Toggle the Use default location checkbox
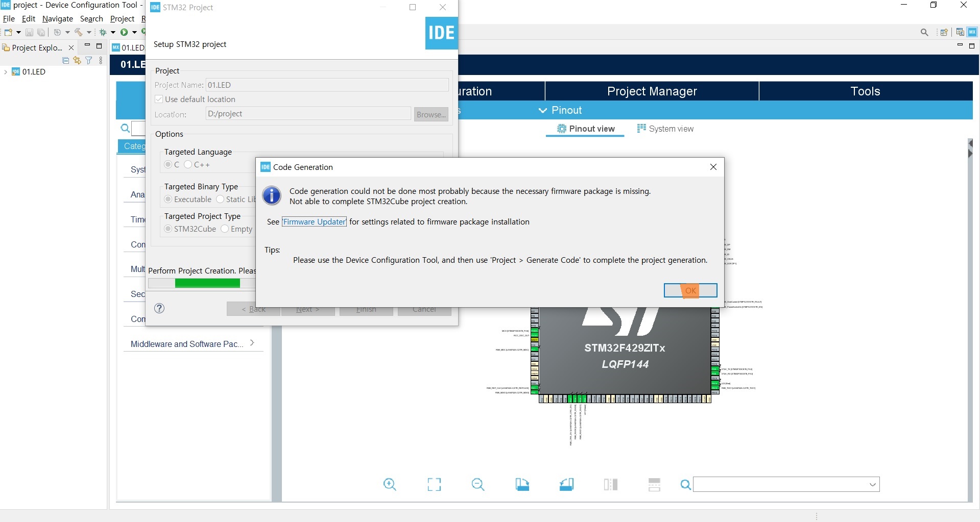This screenshot has height=522, width=980. [159, 99]
